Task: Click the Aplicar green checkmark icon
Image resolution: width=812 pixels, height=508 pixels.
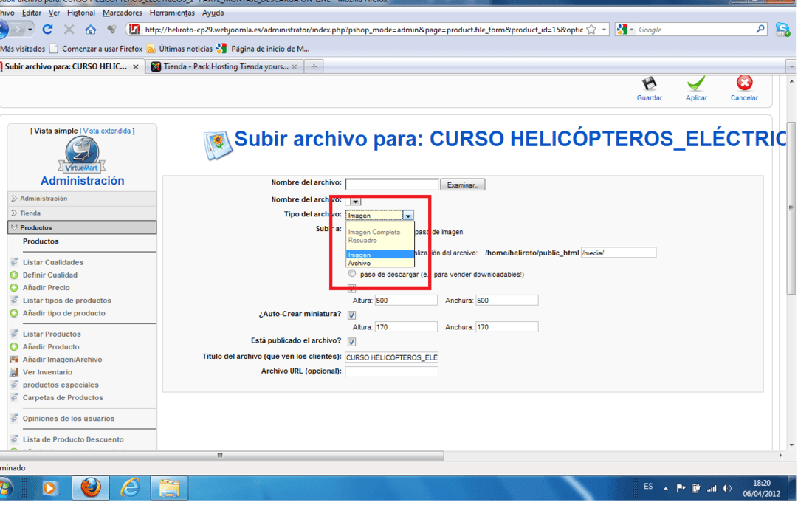Action: pyautogui.click(x=696, y=83)
